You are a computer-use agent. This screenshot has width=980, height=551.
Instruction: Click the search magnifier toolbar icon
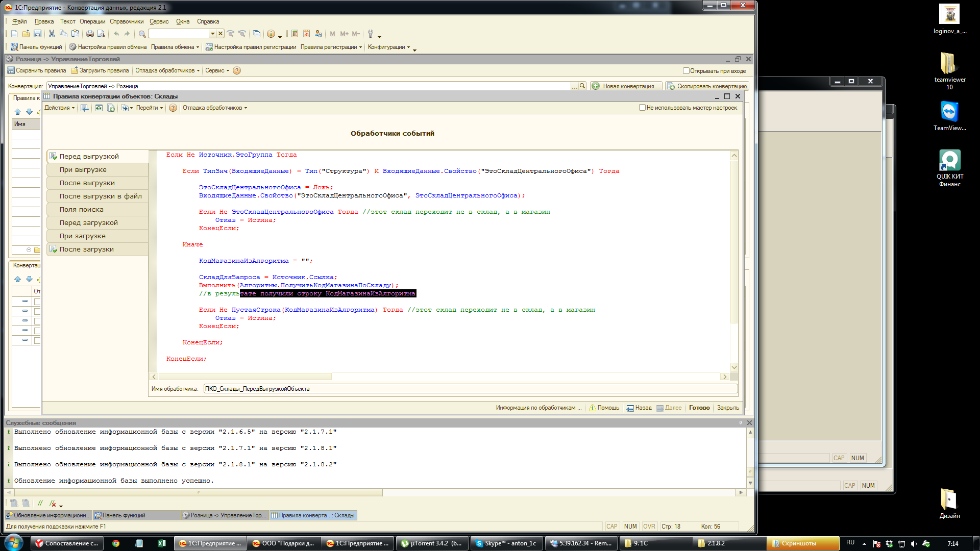(x=142, y=34)
